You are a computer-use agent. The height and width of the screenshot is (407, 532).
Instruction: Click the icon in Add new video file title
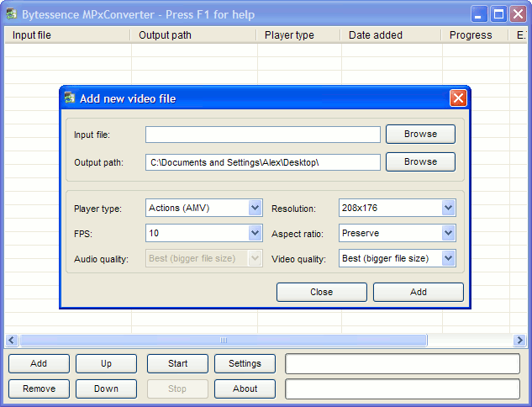[x=70, y=98]
